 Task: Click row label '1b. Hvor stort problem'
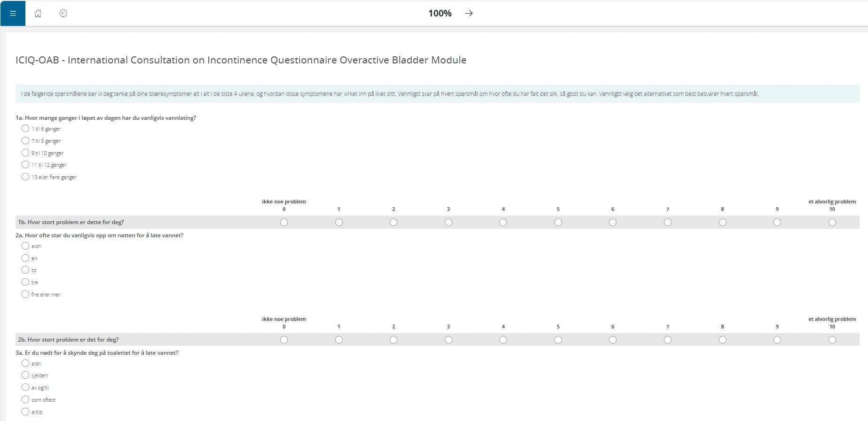71,222
